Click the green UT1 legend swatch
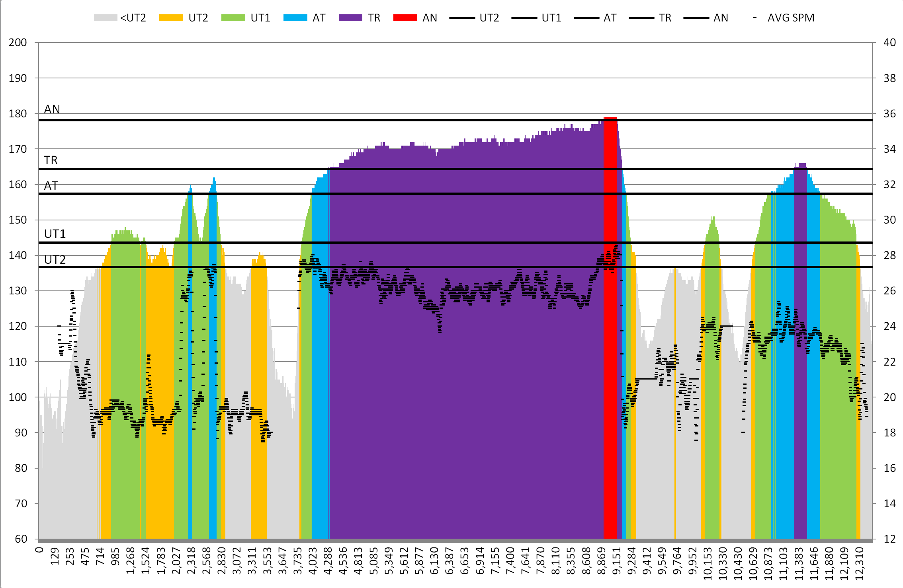 click(x=233, y=18)
